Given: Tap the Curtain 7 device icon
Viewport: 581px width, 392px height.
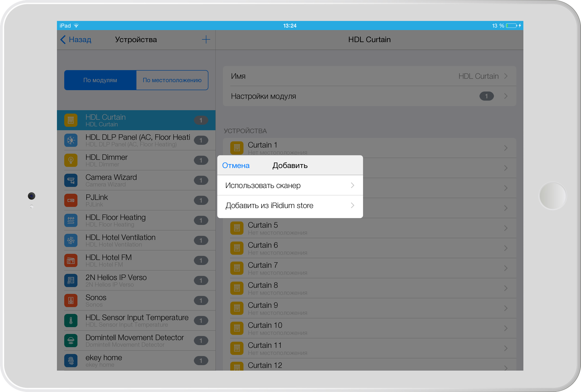Looking at the screenshot, I should coord(237,268).
